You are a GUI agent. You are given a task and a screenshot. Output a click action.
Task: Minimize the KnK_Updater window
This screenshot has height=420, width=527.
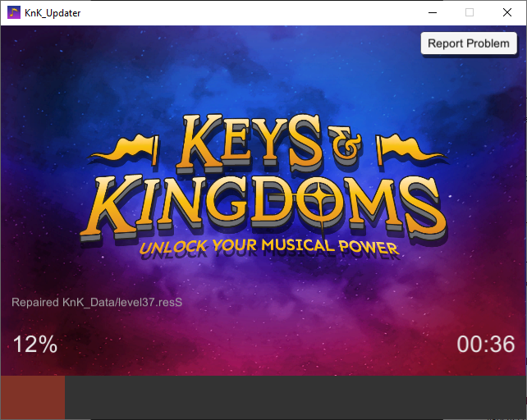pyautogui.click(x=432, y=12)
